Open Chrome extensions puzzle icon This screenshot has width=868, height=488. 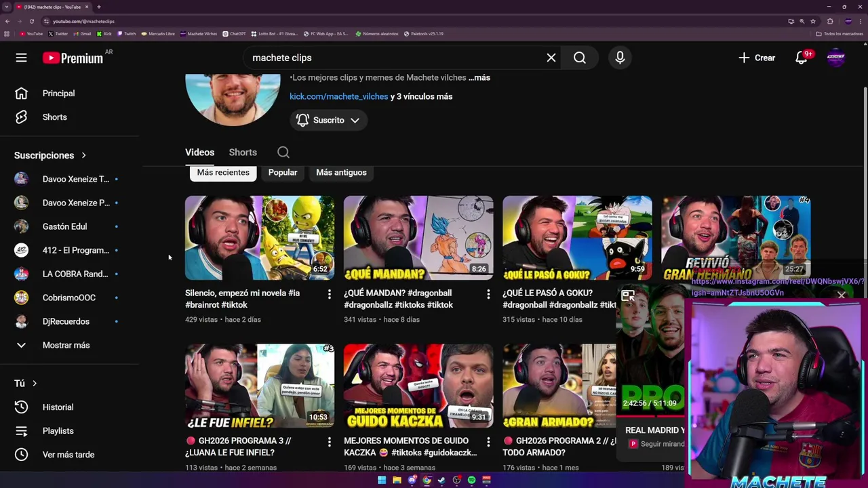(830, 21)
